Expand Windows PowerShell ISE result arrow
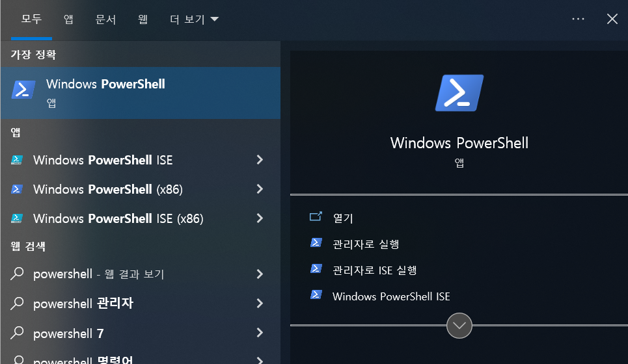628x364 pixels. (260, 160)
